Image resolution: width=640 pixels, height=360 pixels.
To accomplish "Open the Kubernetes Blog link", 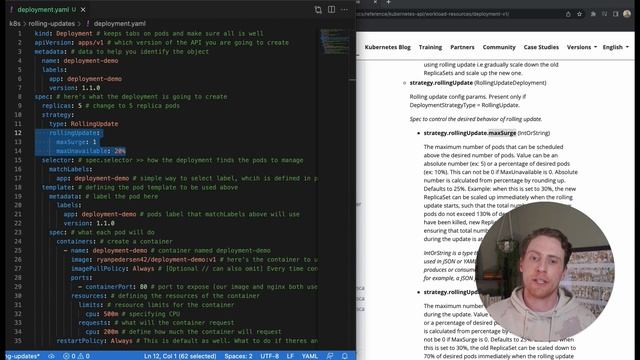I will pyautogui.click(x=387, y=47).
